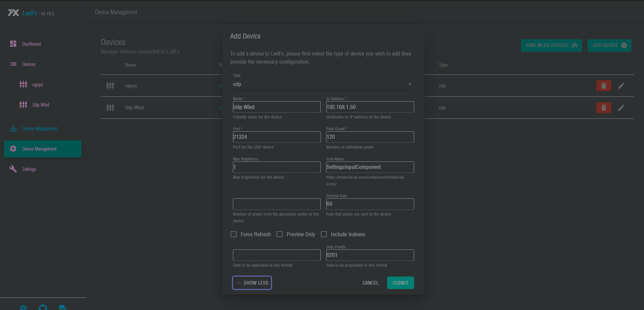Open Scenes Management via the download icon
Viewport: 644px width, 310px height.
point(13,128)
